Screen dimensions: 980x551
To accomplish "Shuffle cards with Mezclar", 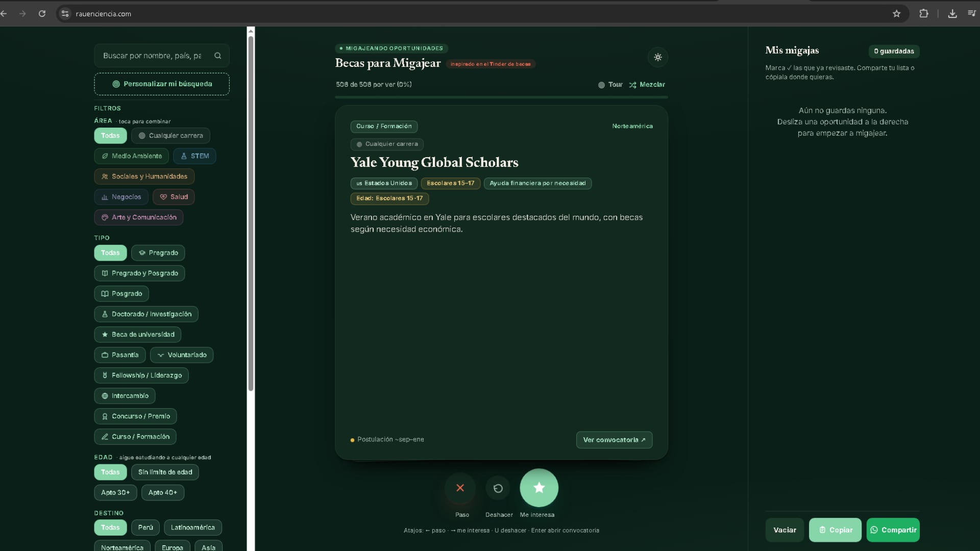I will point(647,85).
